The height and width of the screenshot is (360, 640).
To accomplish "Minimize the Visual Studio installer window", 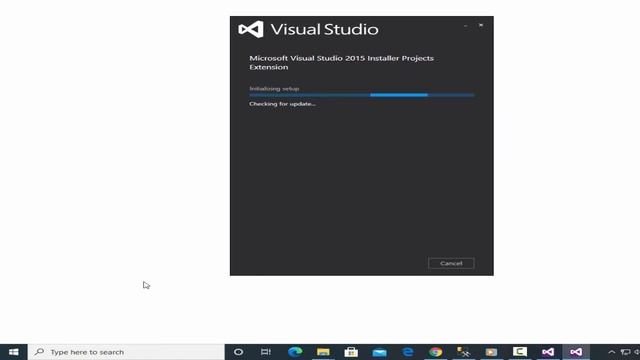I will [x=466, y=26].
